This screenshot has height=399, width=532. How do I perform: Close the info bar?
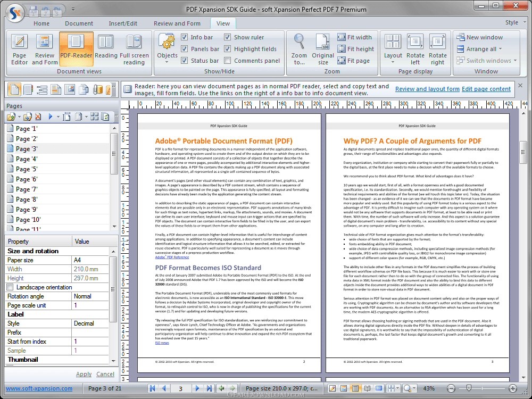[x=520, y=86]
